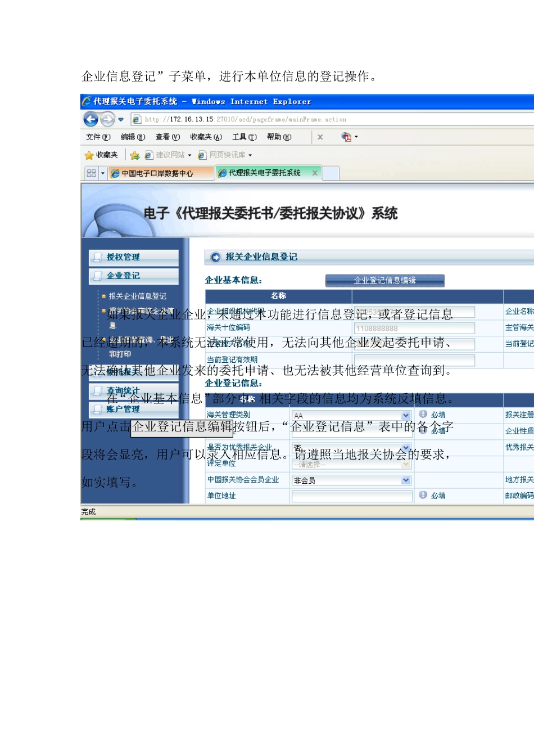Open a new blank browser tab

pyautogui.click(x=331, y=173)
